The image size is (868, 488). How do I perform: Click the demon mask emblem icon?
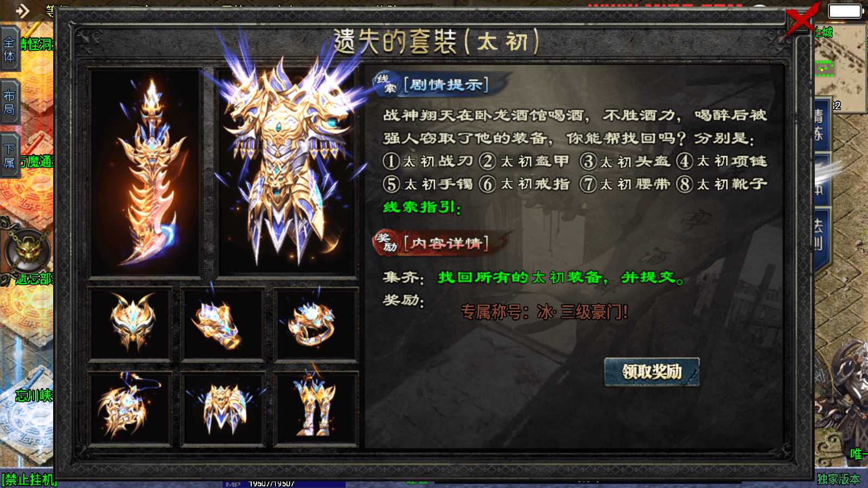[27, 251]
